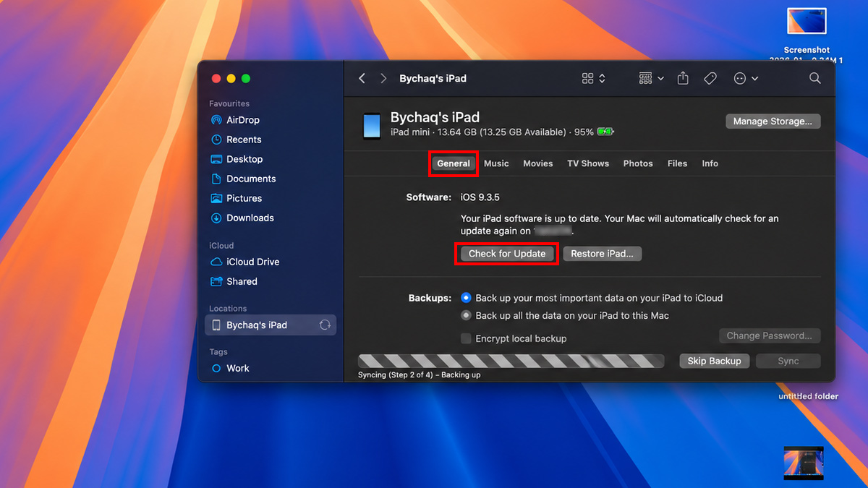Screen dimensions: 868x488
Task: Click the Skip Backup button
Action: pos(714,361)
